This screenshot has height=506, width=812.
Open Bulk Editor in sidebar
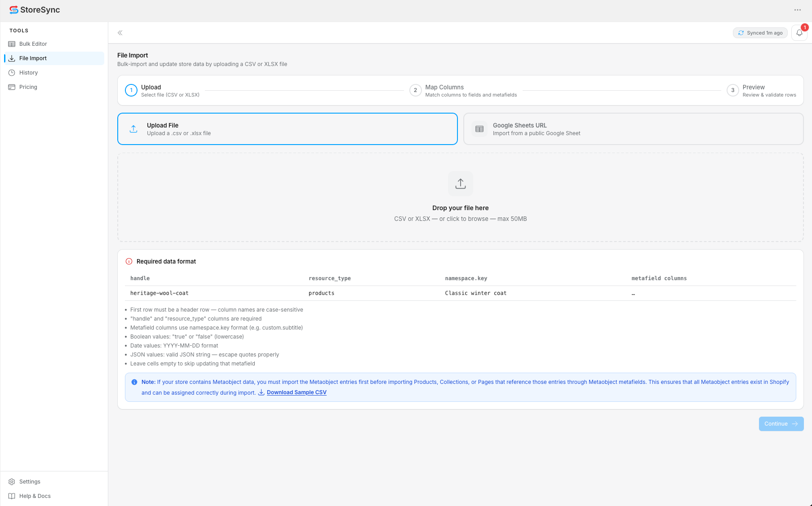(54, 44)
